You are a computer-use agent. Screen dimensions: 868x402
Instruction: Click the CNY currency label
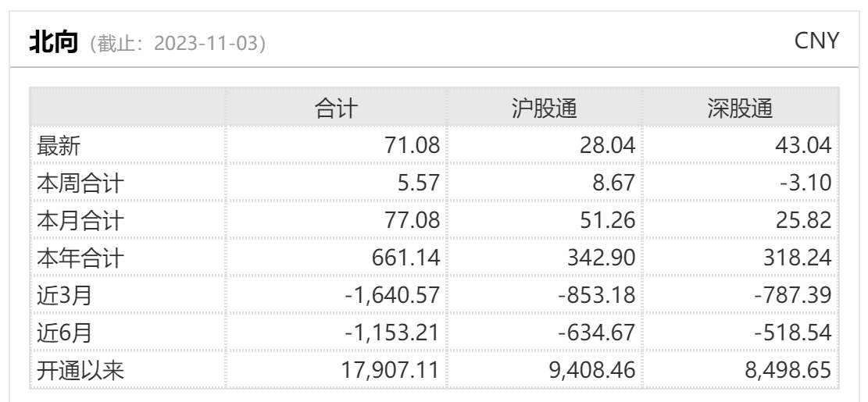(816, 42)
